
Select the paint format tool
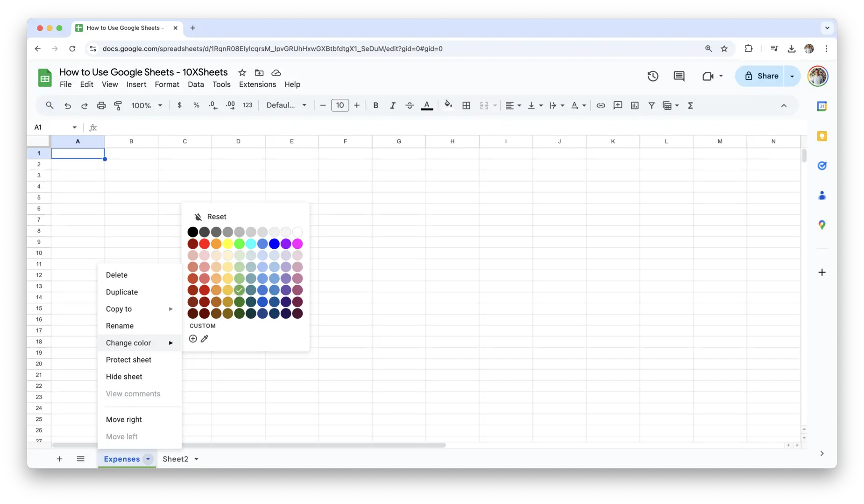(118, 105)
